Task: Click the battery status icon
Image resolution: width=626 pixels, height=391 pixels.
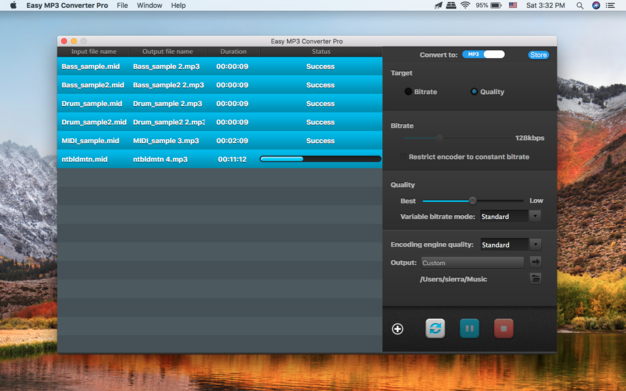Action: [496, 5]
